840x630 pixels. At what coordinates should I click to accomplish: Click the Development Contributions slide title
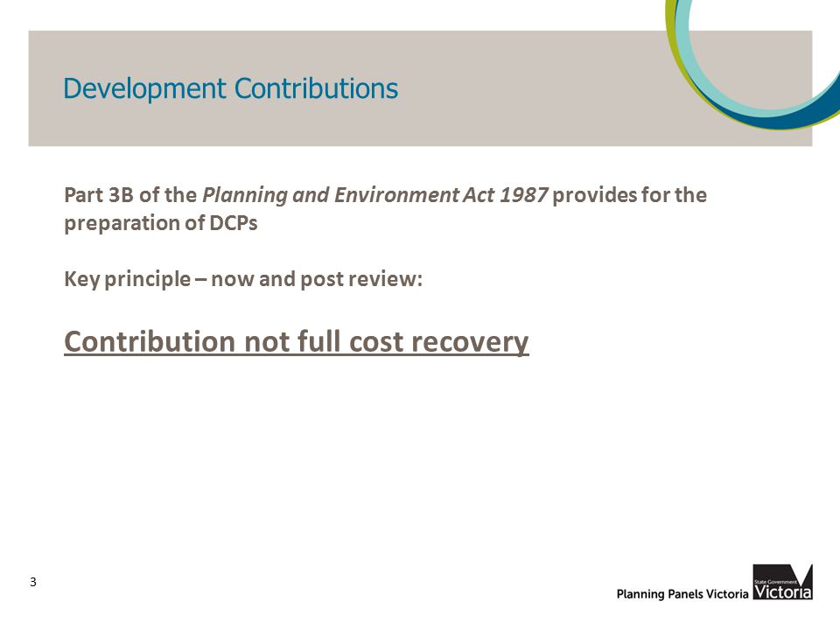(230, 88)
